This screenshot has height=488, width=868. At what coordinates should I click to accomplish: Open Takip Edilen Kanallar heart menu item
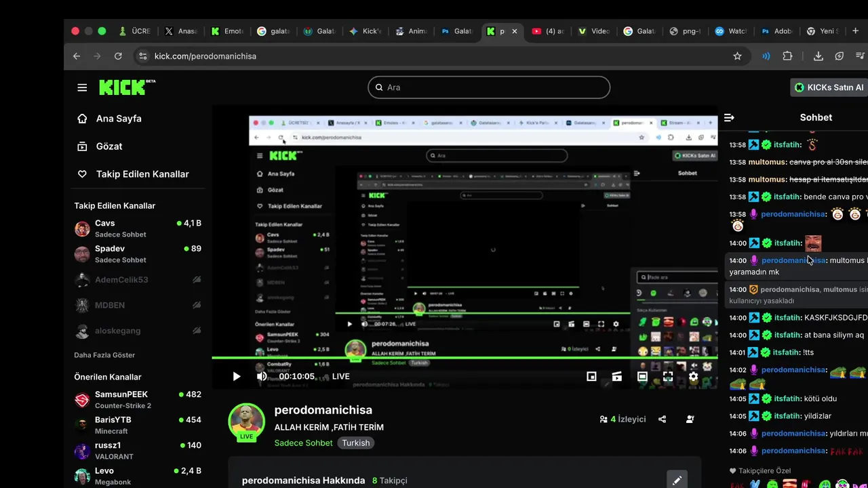(x=133, y=174)
